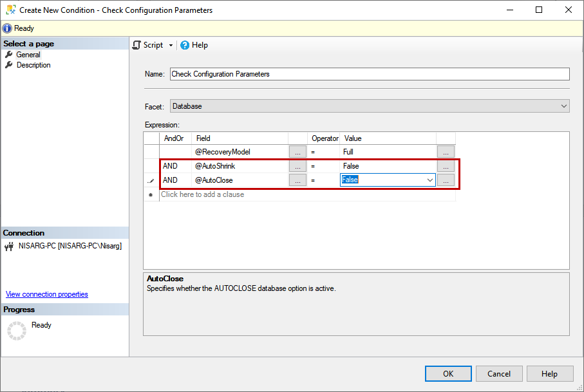Open field editor for @AutoClose row

[x=297, y=180]
